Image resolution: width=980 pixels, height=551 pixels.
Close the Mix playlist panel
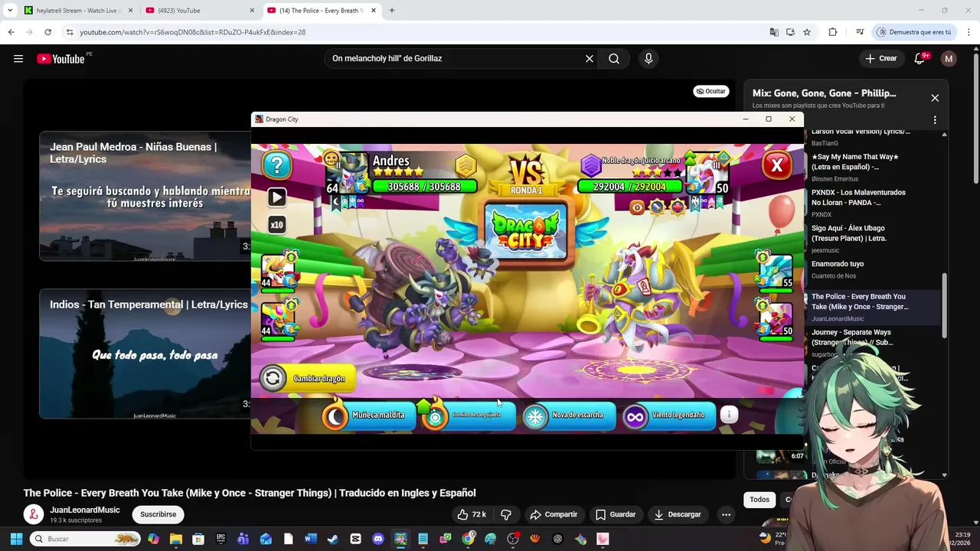point(935,98)
